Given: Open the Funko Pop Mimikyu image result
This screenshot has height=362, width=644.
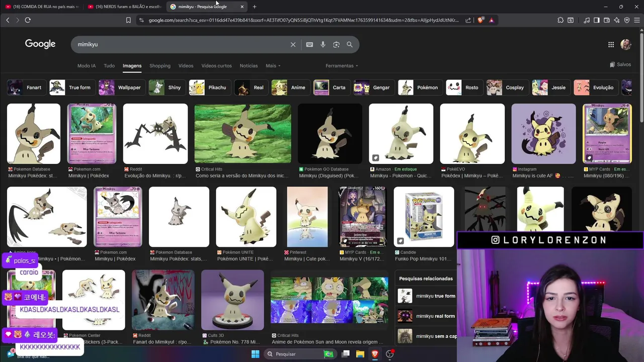Looking at the screenshot, I should [x=424, y=217].
